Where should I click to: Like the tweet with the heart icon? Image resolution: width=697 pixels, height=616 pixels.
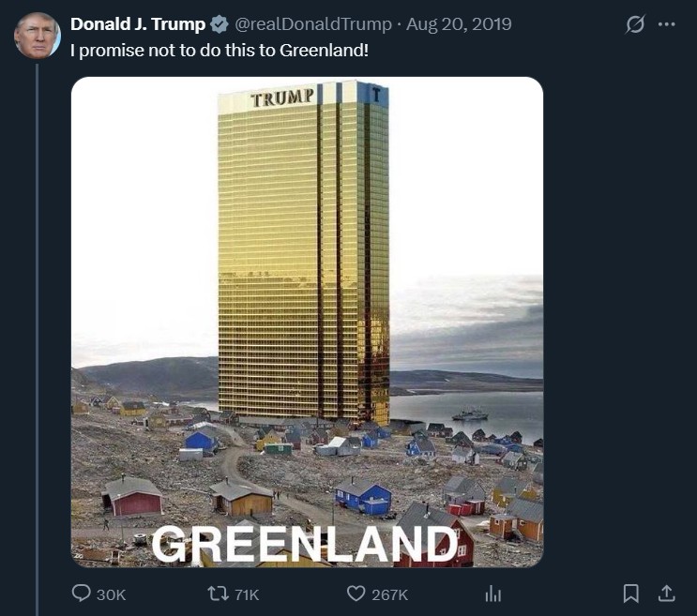coord(356,593)
